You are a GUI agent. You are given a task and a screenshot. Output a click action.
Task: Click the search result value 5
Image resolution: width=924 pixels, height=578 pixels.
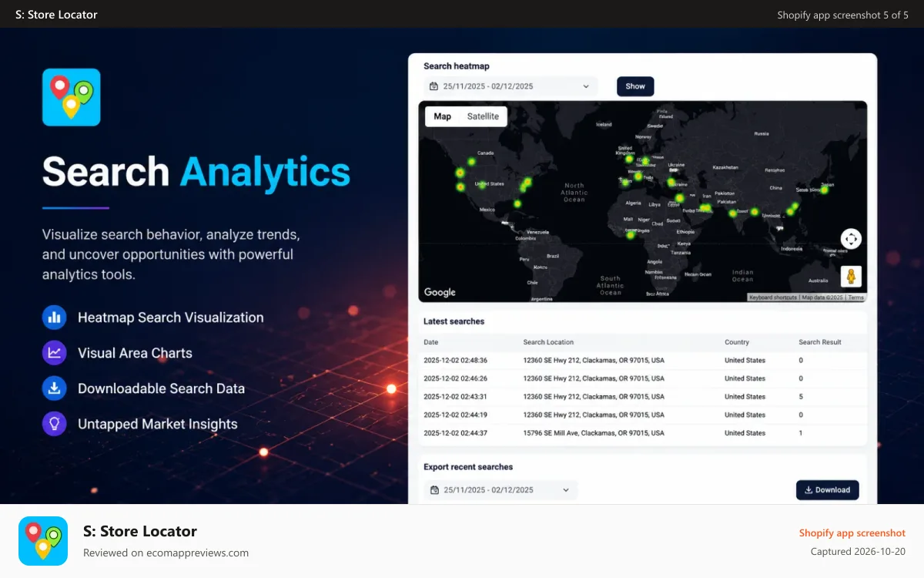[801, 397]
